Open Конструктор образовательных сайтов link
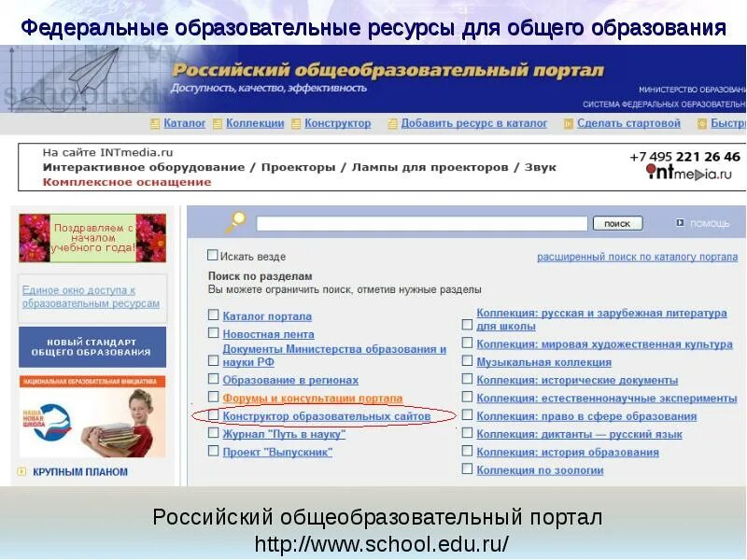The image size is (747, 560). 327,416
